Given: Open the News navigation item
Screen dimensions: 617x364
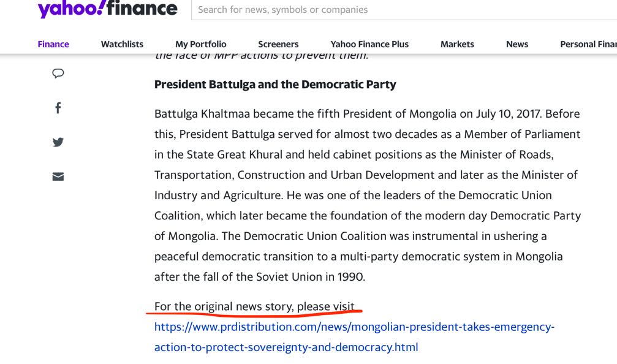Looking at the screenshot, I should 517,44.
